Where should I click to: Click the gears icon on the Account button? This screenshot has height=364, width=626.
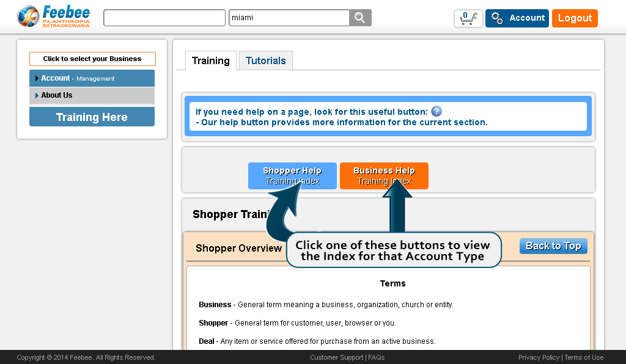click(496, 18)
